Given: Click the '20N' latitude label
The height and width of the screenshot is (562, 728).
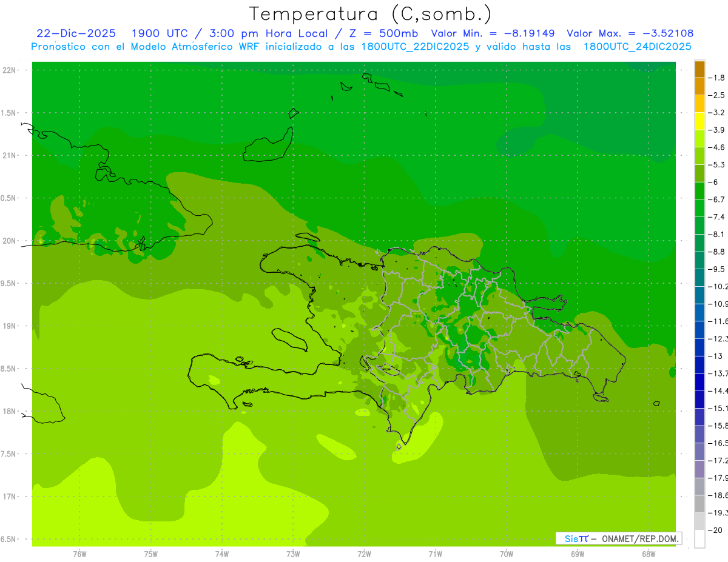Looking at the screenshot, I should pyautogui.click(x=9, y=241).
